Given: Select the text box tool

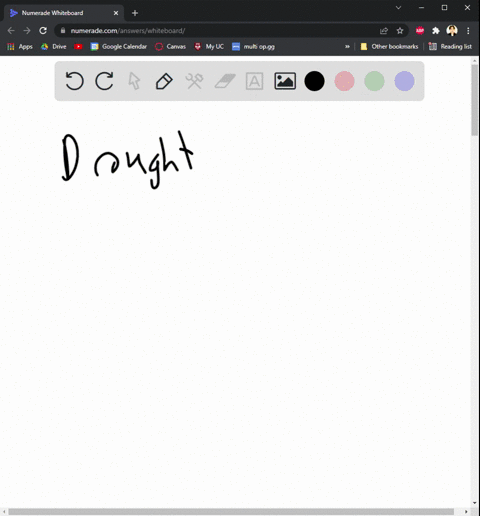Looking at the screenshot, I should pos(254,81).
